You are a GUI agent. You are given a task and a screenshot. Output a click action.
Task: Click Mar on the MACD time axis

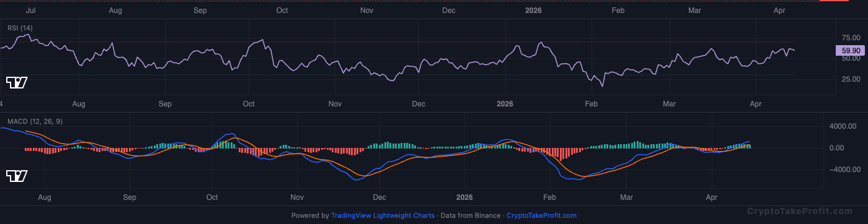pyautogui.click(x=626, y=197)
